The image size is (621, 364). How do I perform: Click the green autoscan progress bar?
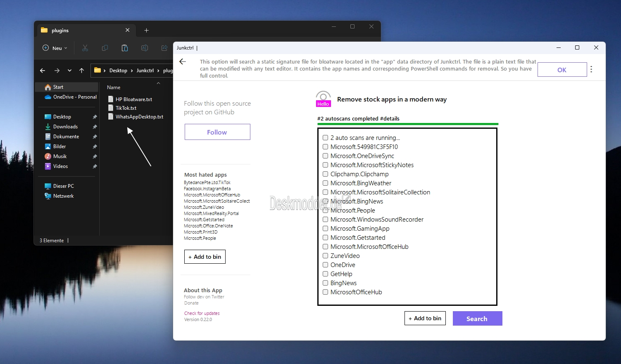(408, 124)
